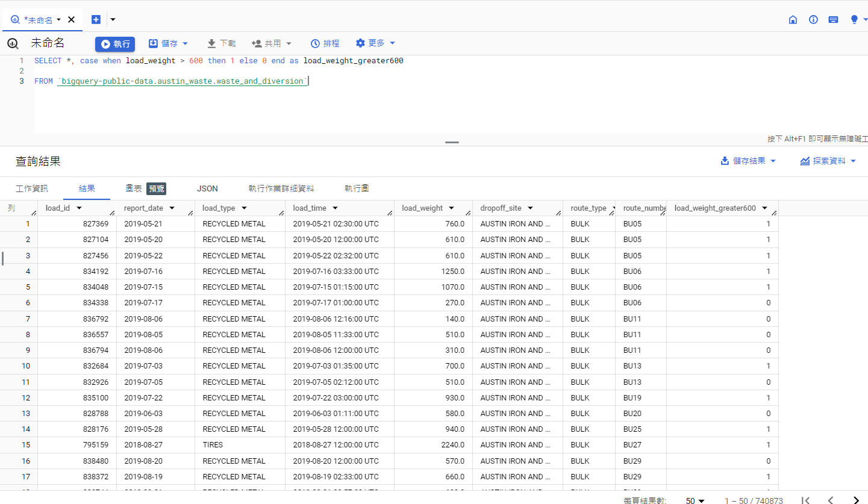Open the info circle icon
Image resolution: width=868 pixels, height=504 pixels.
pos(813,20)
